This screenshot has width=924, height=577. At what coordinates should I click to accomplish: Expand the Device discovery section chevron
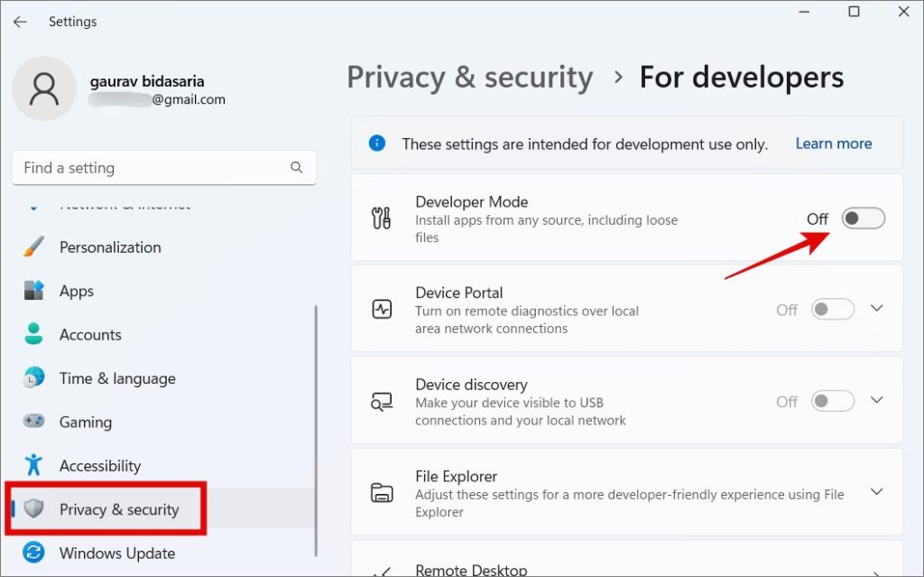tap(877, 400)
